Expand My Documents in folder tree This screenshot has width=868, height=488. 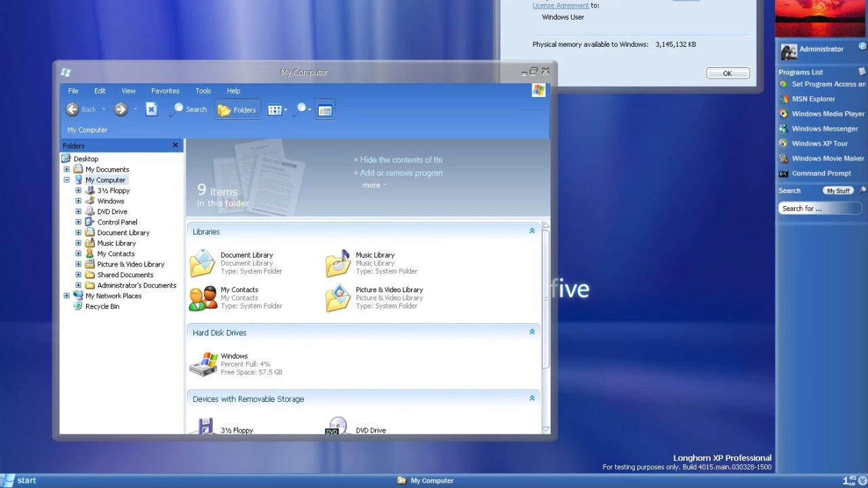[x=66, y=169]
